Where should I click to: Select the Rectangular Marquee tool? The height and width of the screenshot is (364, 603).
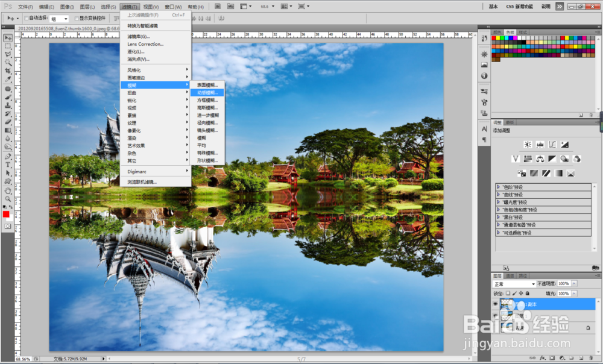tap(8, 46)
